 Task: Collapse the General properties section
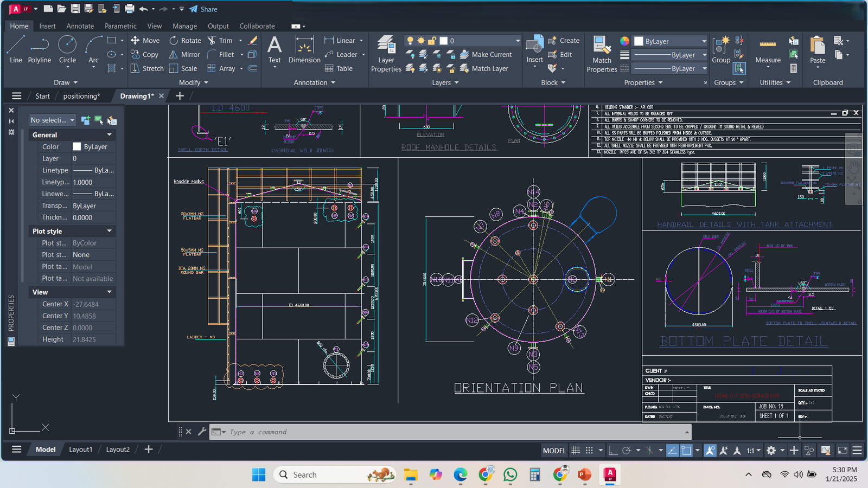(109, 135)
